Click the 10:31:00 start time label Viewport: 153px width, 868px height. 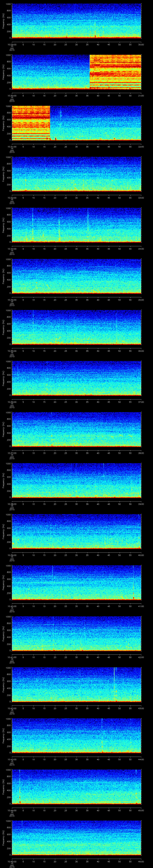coord(12,147)
